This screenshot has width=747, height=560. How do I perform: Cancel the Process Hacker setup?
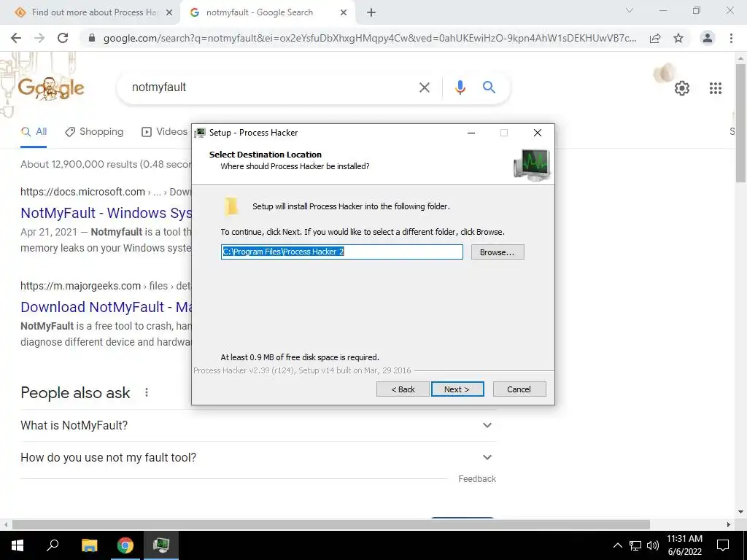[x=519, y=389]
